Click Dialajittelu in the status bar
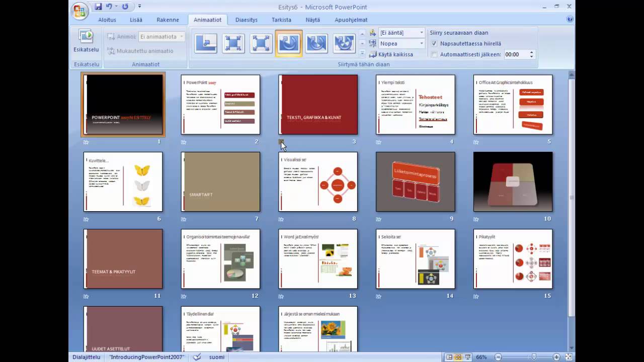This screenshot has width=644, height=362. [87, 357]
